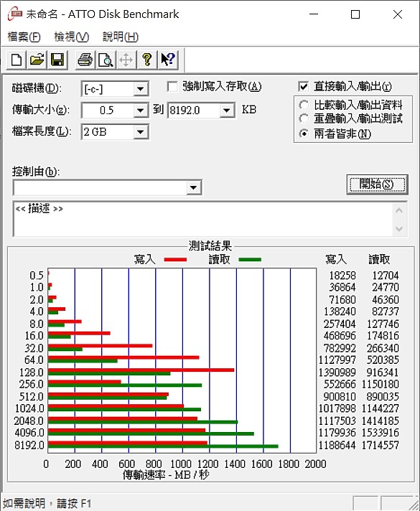Click the Print Preview magnifier icon

point(106,60)
